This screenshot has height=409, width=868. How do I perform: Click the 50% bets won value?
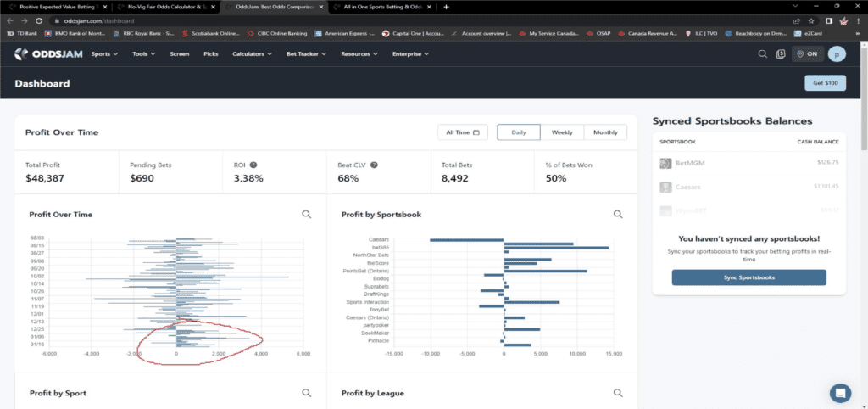tap(556, 178)
